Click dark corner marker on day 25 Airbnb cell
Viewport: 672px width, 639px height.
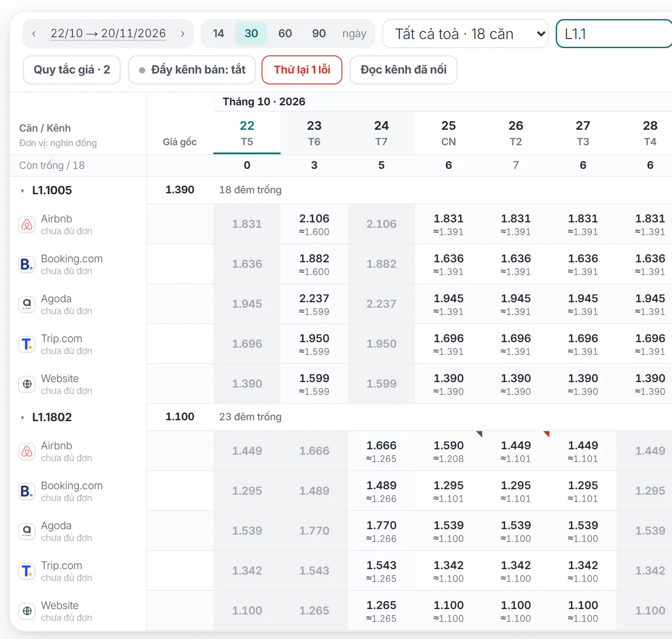[479, 434]
